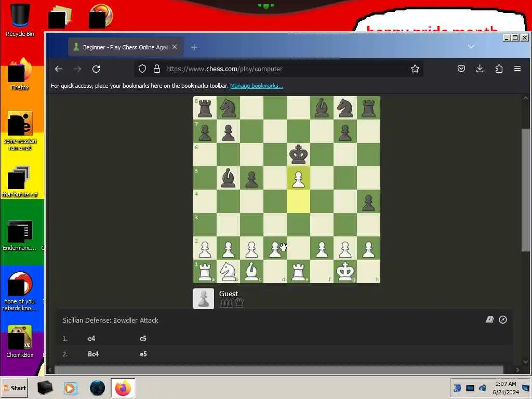Select the white king on g1
Viewport: 532px width, 399px height.
[x=345, y=271]
